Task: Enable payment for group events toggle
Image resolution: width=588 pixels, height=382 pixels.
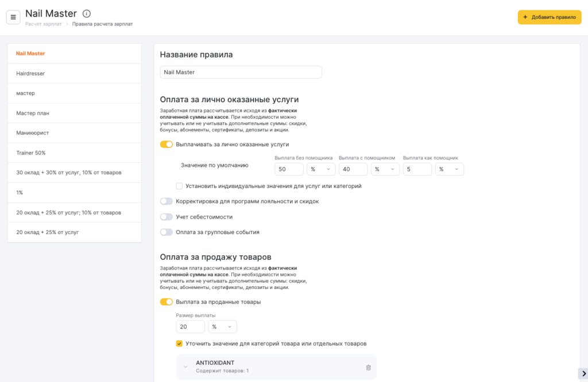Action: click(167, 232)
